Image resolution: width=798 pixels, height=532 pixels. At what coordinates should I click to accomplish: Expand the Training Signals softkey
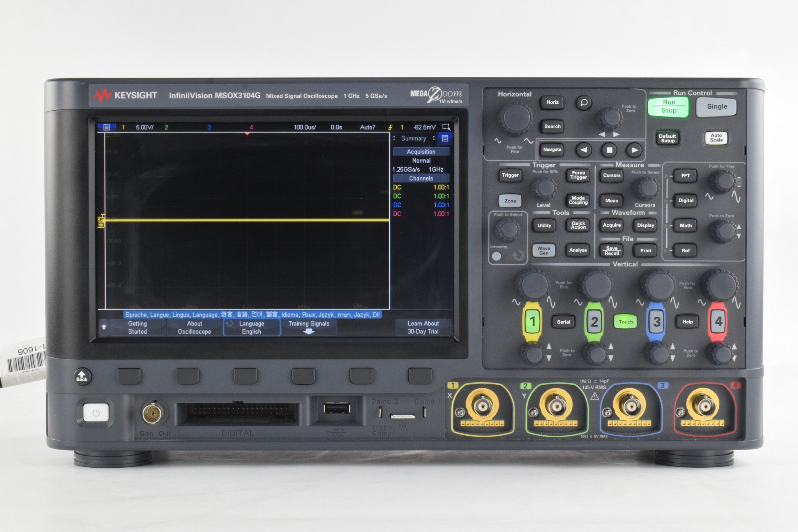309,327
